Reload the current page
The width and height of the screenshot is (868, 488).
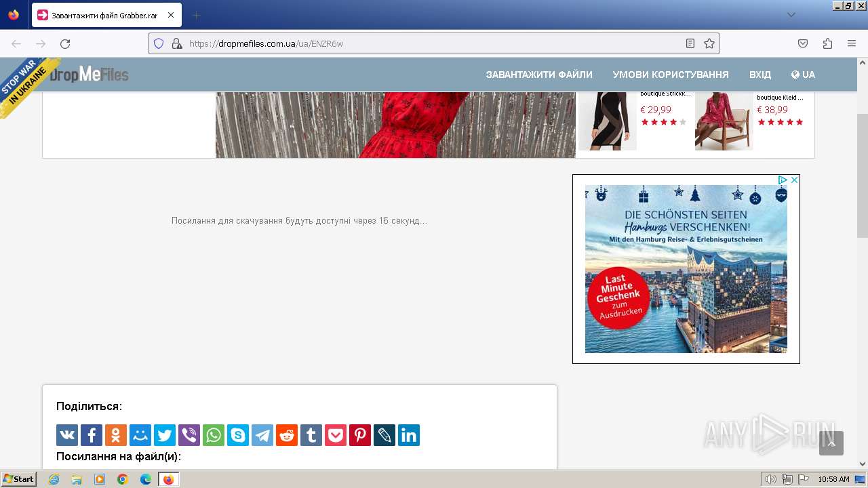(x=65, y=43)
